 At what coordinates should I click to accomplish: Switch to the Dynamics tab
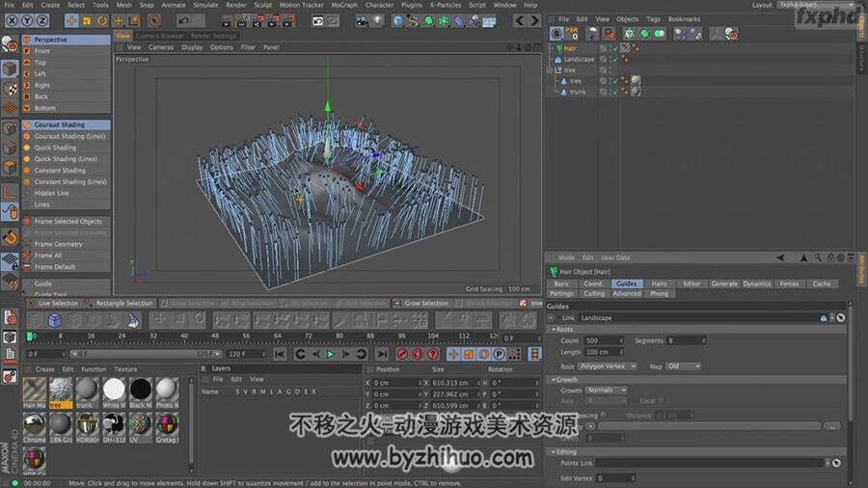point(757,284)
